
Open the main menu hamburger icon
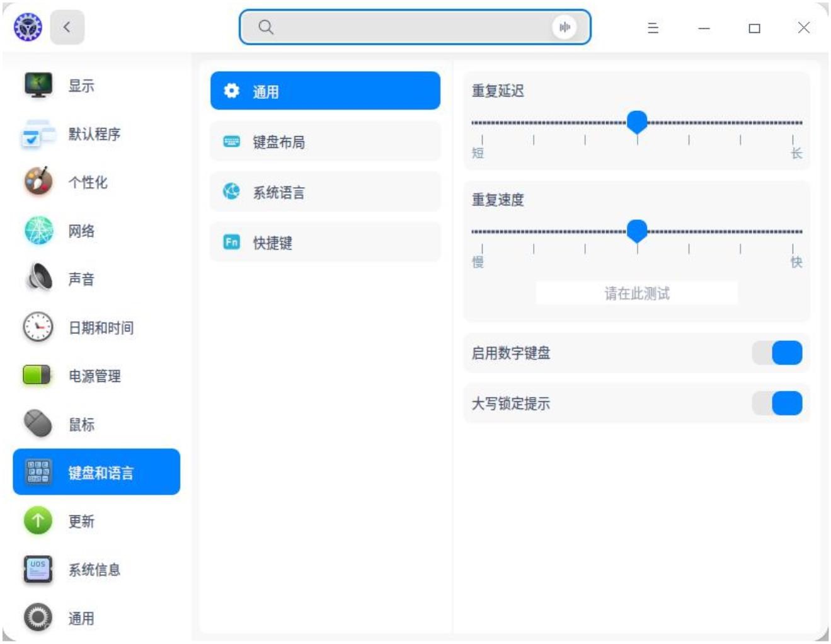point(653,28)
